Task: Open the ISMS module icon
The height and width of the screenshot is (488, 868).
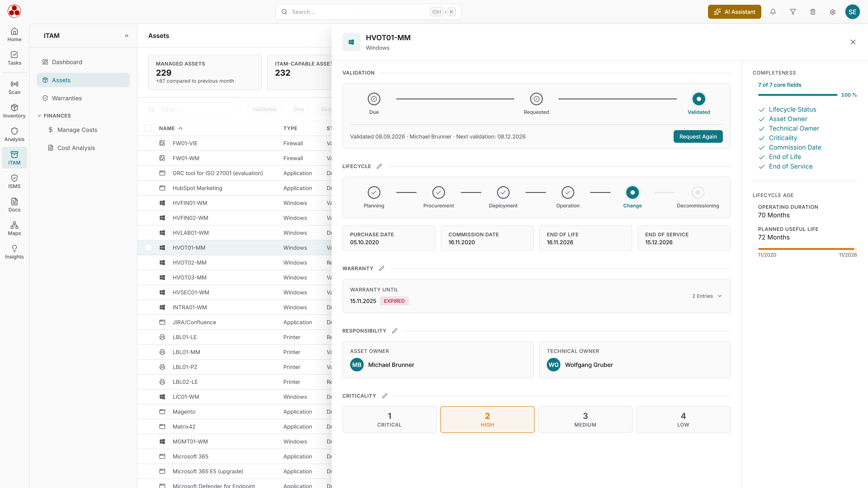Action: [x=14, y=181]
